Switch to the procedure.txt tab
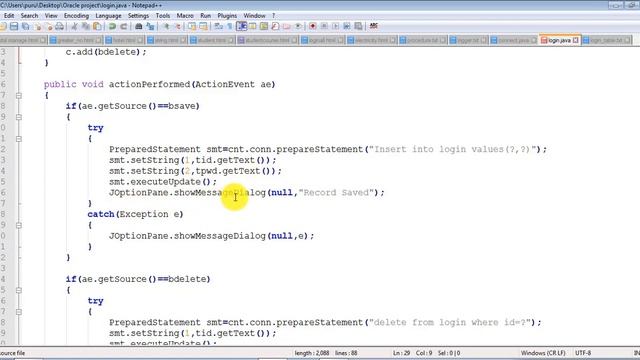This screenshot has width=640, height=360. pyautogui.click(x=422, y=40)
